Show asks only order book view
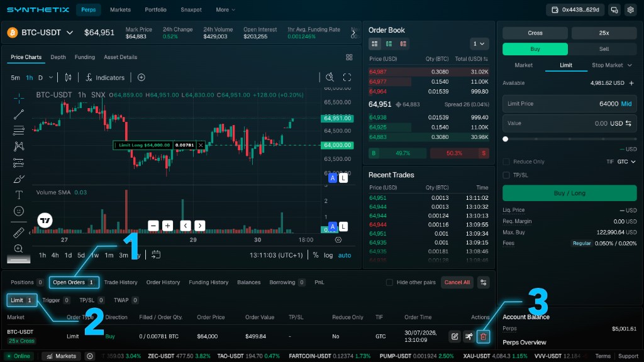 pyautogui.click(x=403, y=43)
